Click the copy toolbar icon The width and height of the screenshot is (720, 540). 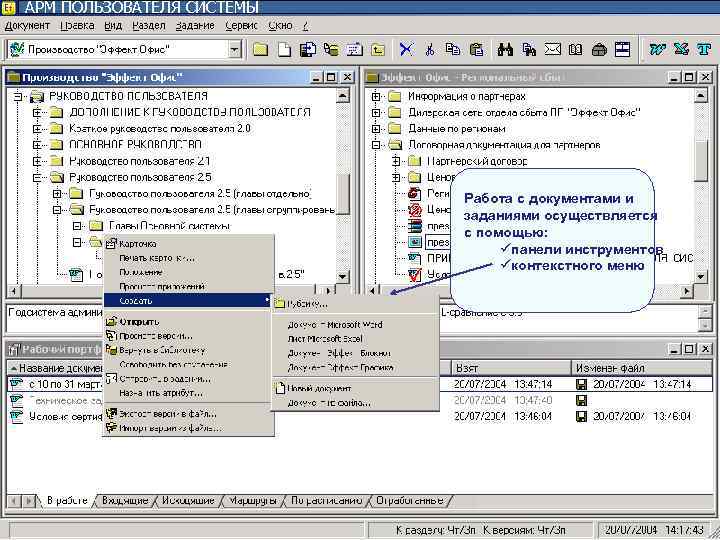click(x=453, y=49)
